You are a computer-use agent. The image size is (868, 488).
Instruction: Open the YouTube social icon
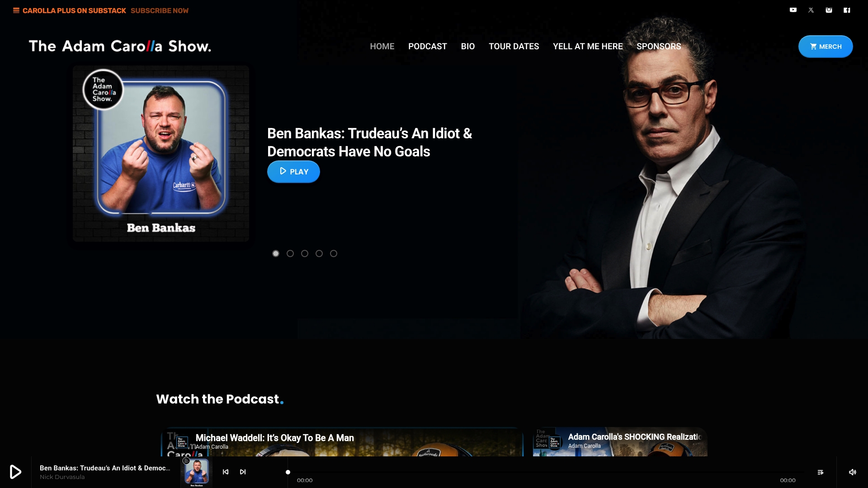(793, 10)
